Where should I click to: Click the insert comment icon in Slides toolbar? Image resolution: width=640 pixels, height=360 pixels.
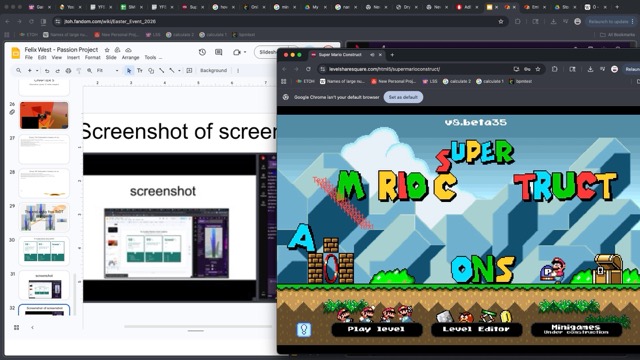[189, 71]
